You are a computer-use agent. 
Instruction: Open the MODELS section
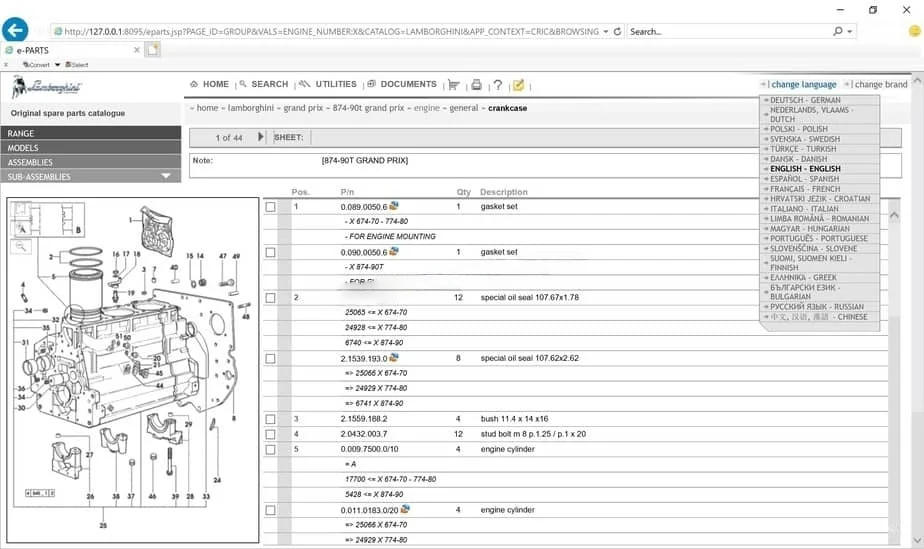[x=91, y=148]
